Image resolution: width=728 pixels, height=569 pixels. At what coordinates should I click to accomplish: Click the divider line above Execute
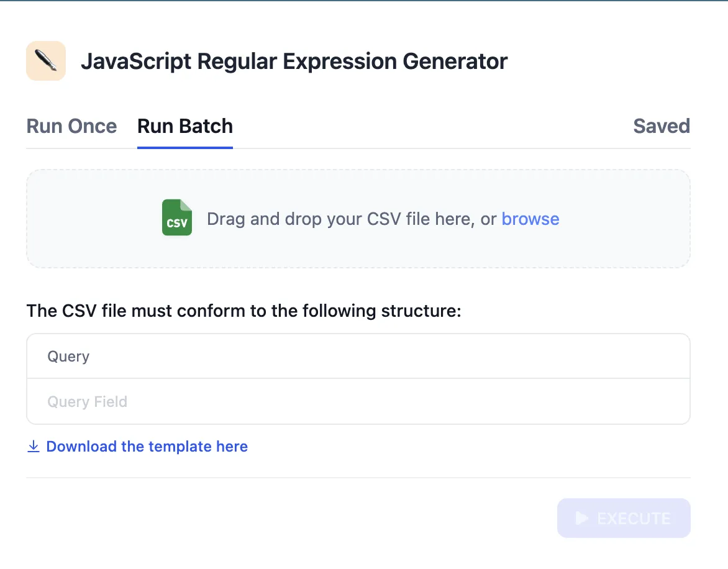pyautogui.click(x=358, y=478)
